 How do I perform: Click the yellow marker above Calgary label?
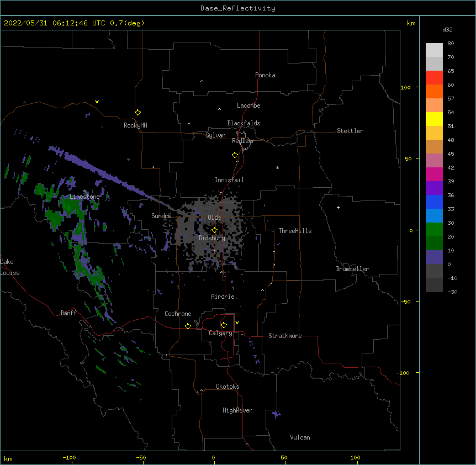[x=224, y=325]
